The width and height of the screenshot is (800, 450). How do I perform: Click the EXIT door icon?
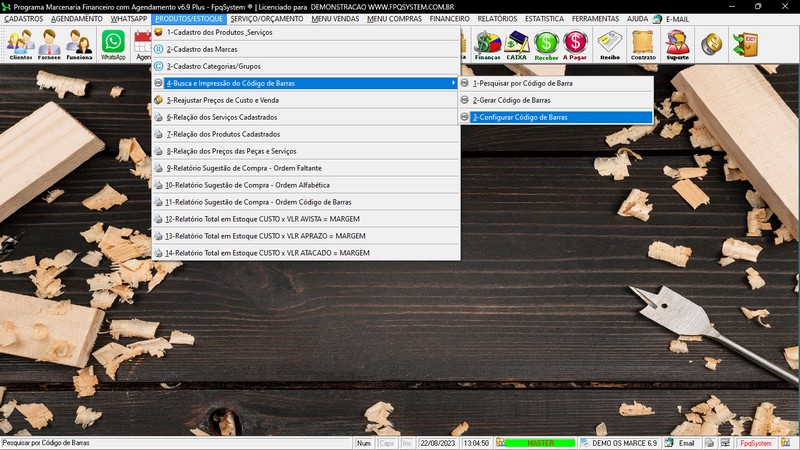[x=745, y=44]
